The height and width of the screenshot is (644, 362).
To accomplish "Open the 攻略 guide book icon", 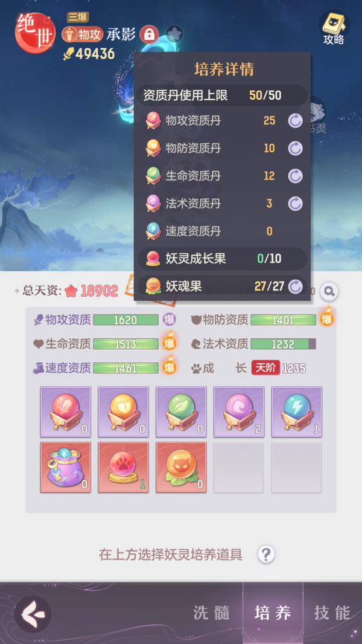I will tap(334, 27).
